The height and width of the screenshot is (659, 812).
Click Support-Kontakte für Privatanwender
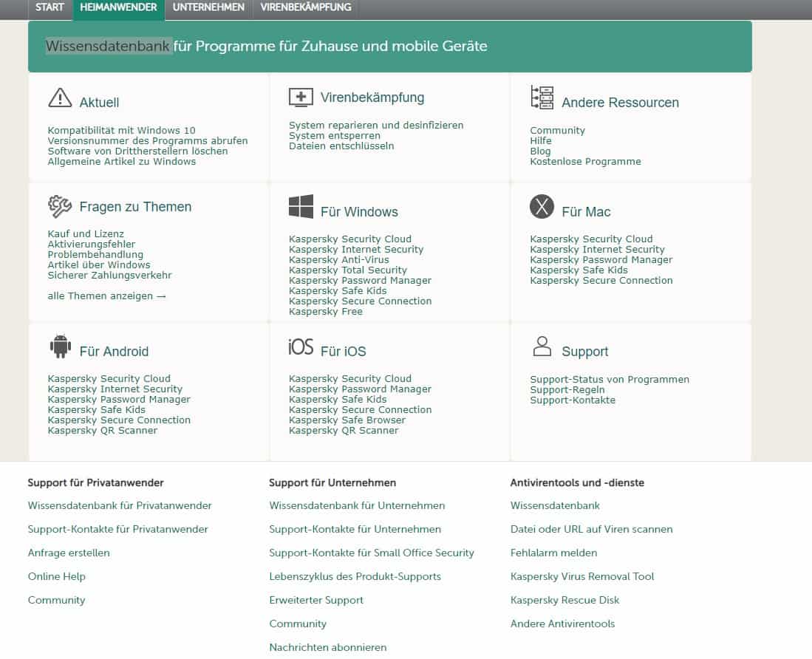(118, 529)
